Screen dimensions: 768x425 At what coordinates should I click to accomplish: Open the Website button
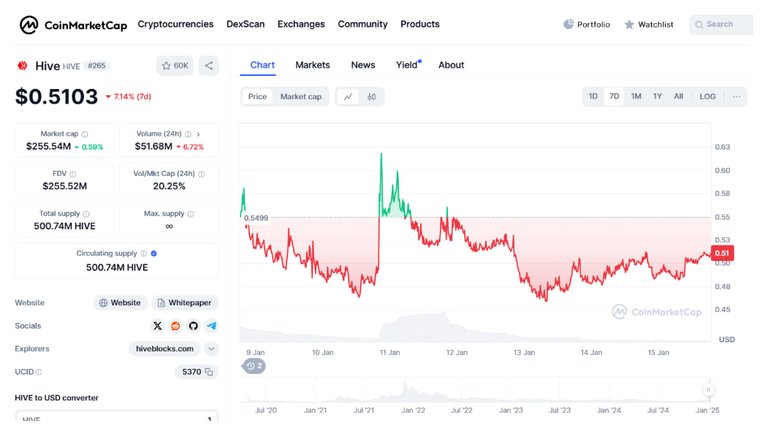[x=120, y=303]
